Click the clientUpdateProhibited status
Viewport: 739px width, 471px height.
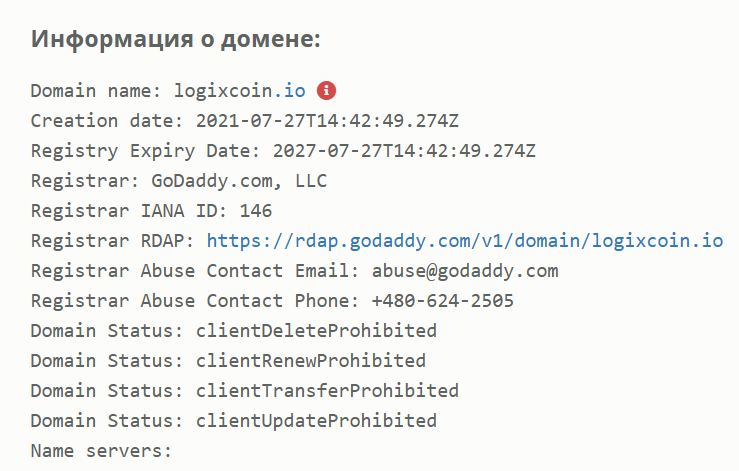pyautogui.click(x=316, y=421)
